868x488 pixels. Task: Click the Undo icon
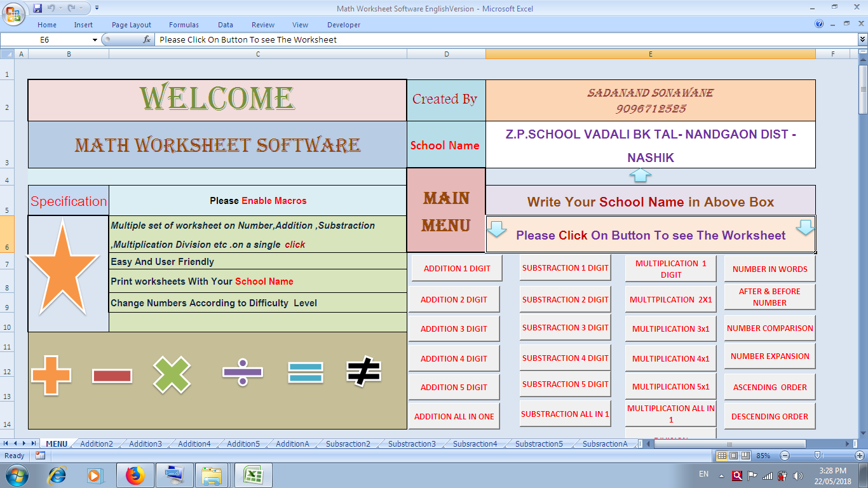[x=51, y=8]
